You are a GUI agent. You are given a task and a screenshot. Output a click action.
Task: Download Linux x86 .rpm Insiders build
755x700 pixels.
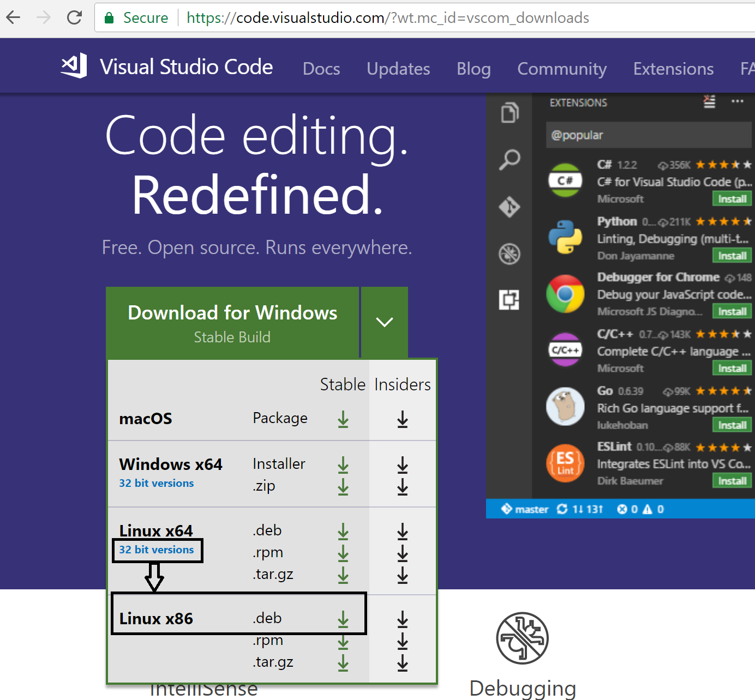pos(403,642)
